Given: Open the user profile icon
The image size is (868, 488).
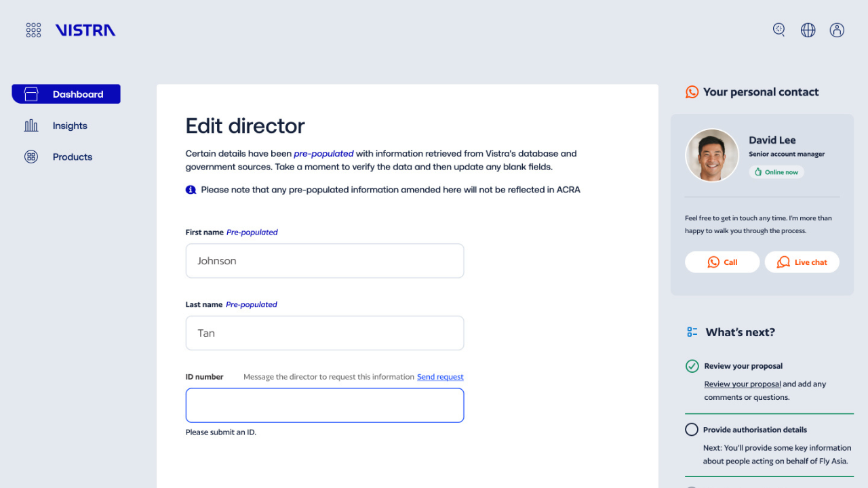Looking at the screenshot, I should click(x=837, y=30).
